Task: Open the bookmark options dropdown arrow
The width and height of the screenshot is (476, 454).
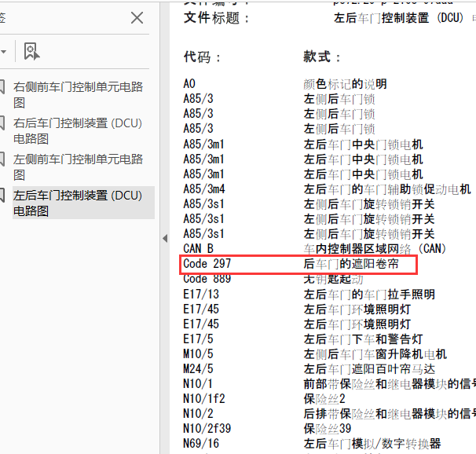Action: 3,52
